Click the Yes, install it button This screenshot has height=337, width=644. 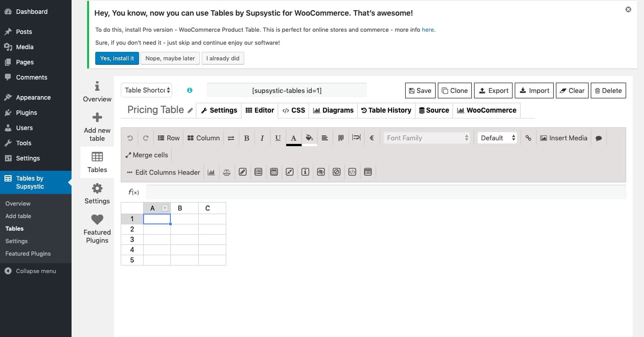point(117,58)
